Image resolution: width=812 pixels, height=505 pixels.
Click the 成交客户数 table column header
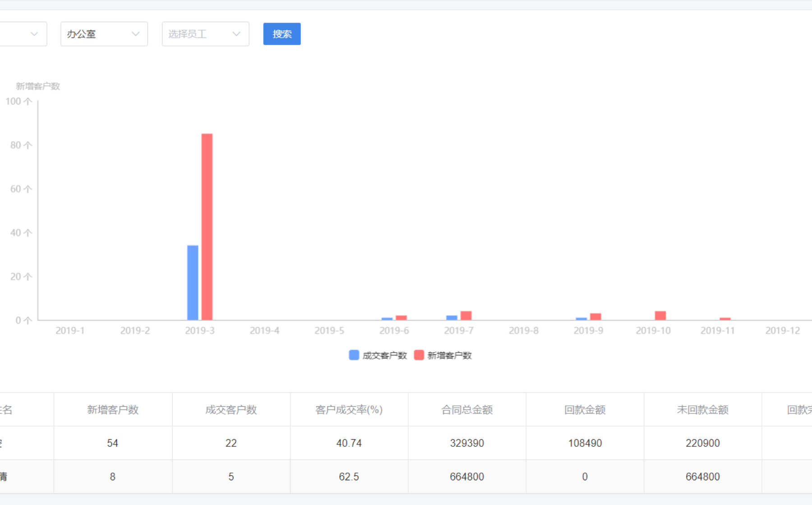(231, 409)
